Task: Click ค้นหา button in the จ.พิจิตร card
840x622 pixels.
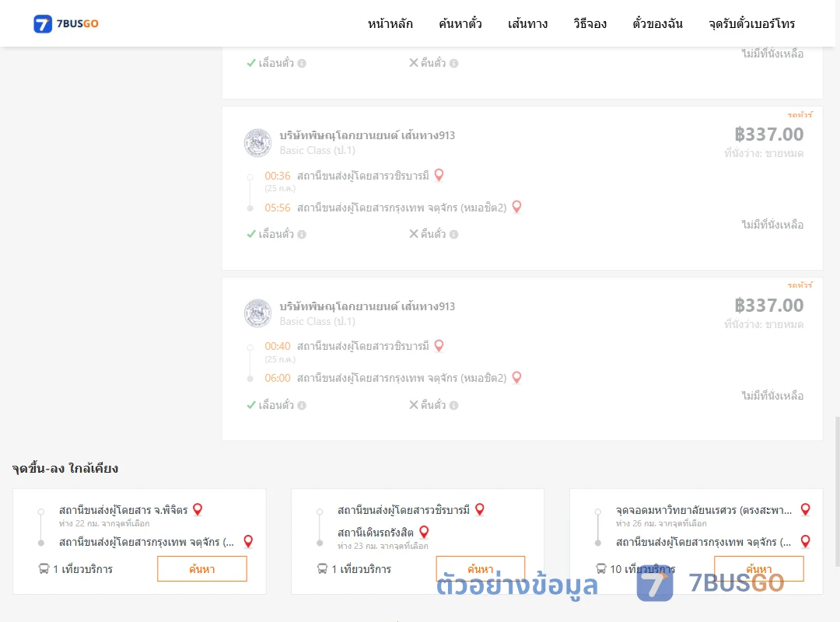Action: pos(202,568)
